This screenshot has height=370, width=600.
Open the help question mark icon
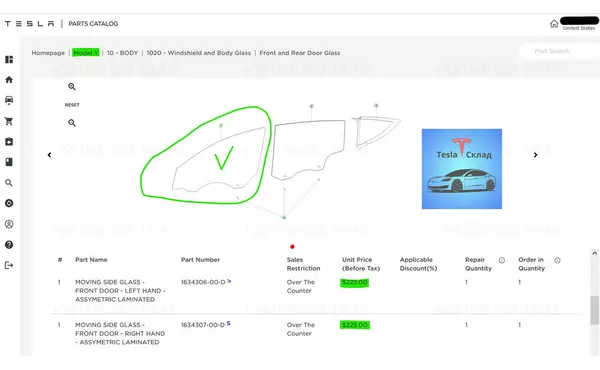[9, 245]
